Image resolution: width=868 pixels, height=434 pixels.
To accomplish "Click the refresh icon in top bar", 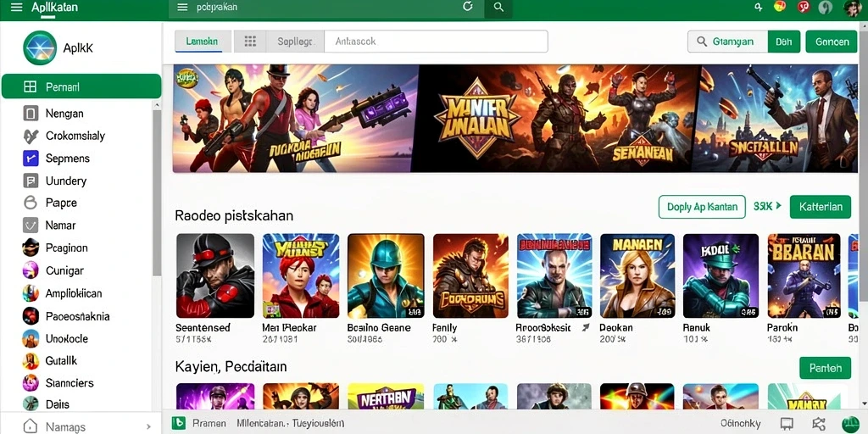I will [468, 7].
